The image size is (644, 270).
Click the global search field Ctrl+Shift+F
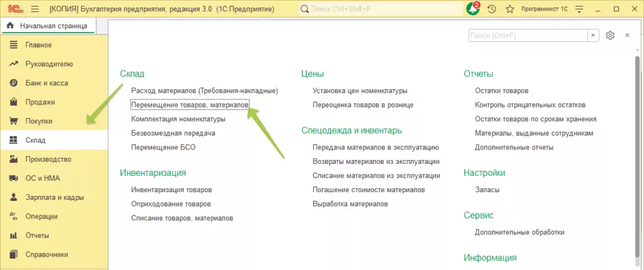[x=377, y=9]
